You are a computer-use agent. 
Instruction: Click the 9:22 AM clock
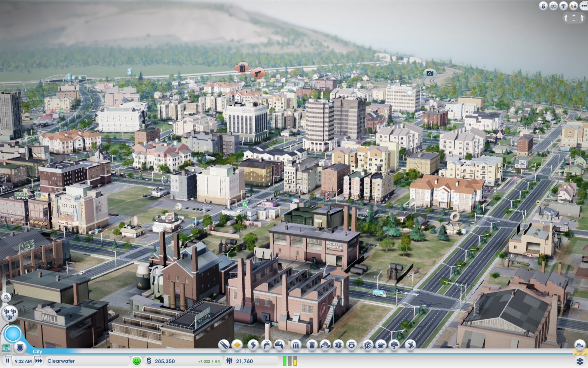click(23, 361)
